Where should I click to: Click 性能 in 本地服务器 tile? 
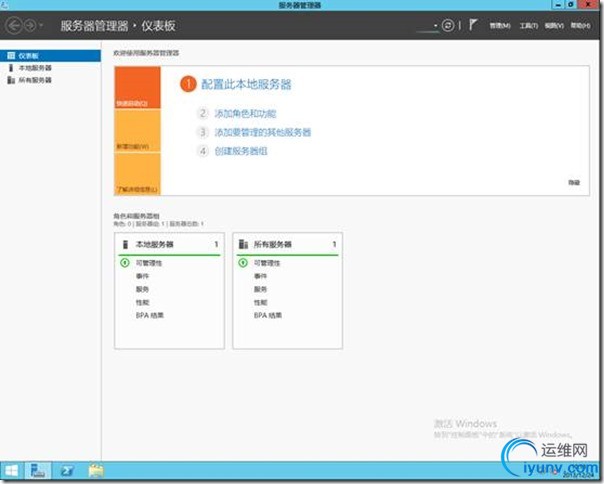[x=142, y=302]
